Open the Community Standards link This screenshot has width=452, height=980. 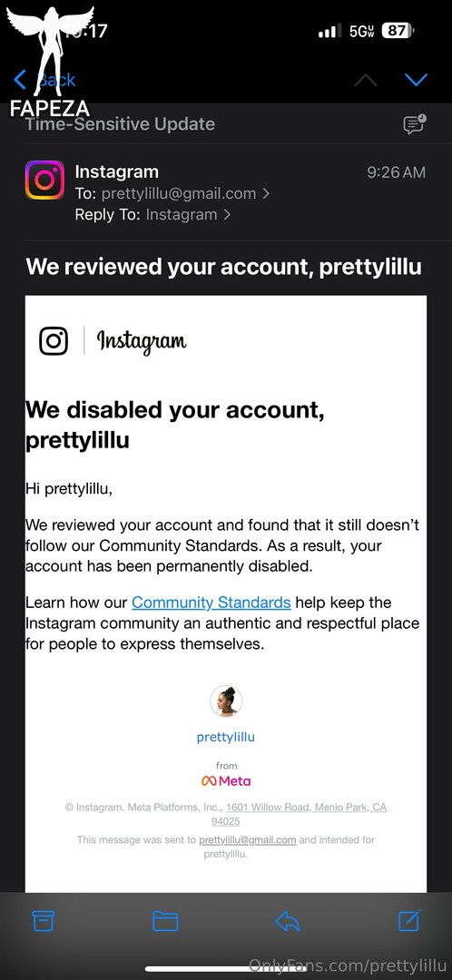[x=211, y=603]
